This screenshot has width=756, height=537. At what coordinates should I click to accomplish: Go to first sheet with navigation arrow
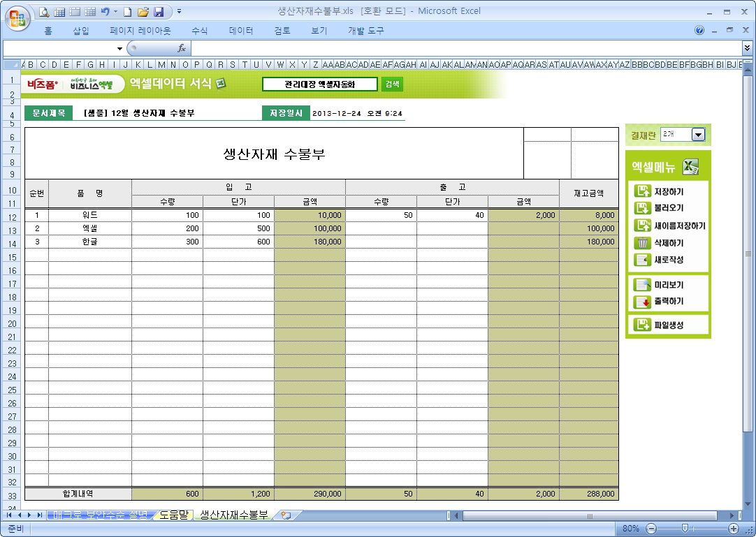8,515
